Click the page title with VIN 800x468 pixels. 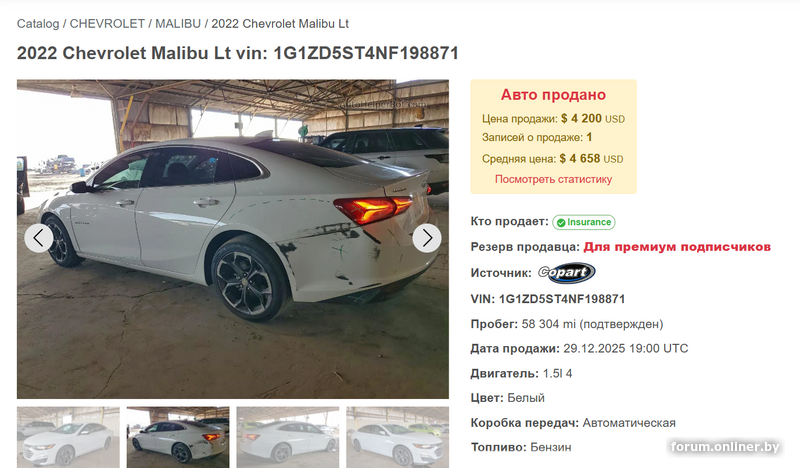[238, 53]
